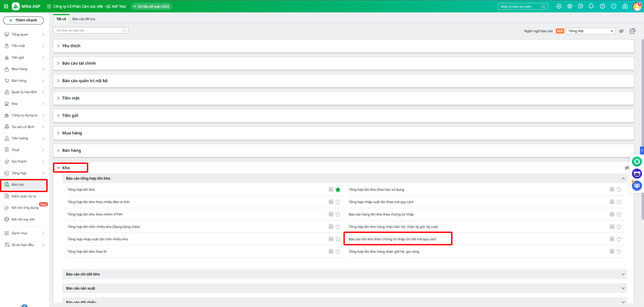The width and height of the screenshot is (644, 307).
Task: Open the user avatar profile menu
Action: 637,6
